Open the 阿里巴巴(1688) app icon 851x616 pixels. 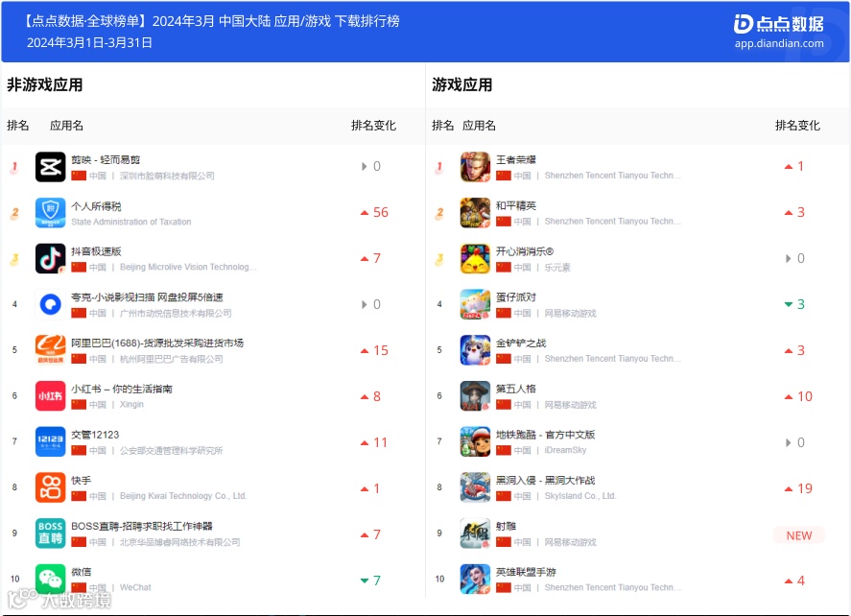pyautogui.click(x=51, y=350)
